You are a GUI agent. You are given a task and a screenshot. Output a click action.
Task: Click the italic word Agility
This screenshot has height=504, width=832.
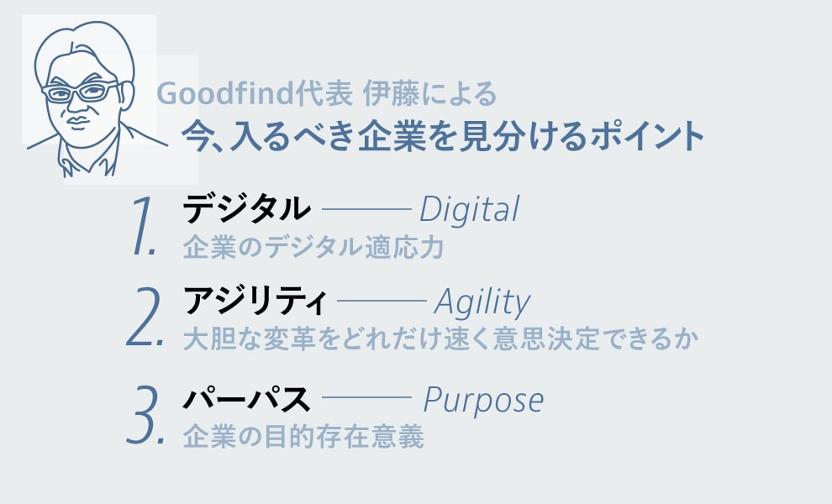coord(482,302)
